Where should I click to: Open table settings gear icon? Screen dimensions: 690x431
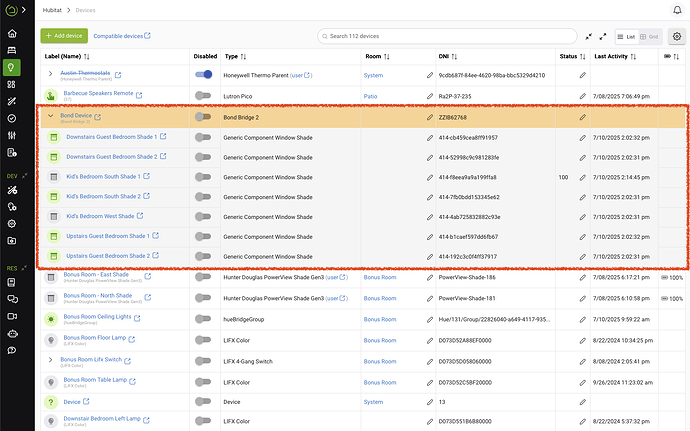[x=676, y=36]
